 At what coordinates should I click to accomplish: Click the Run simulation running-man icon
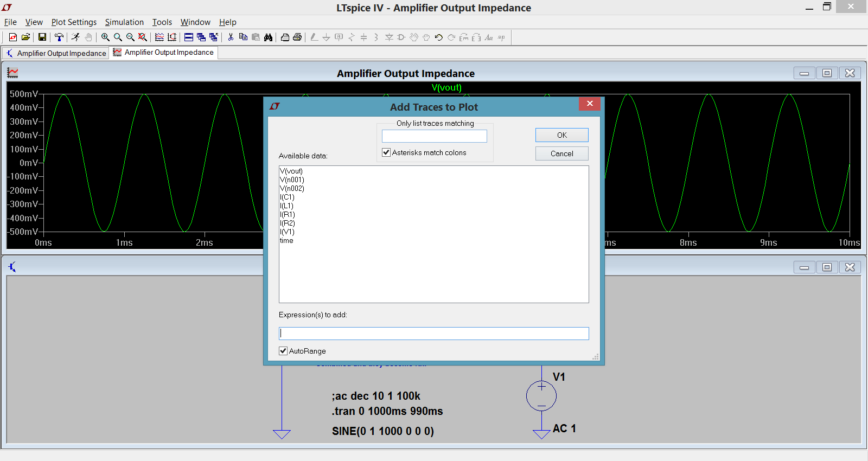click(75, 37)
